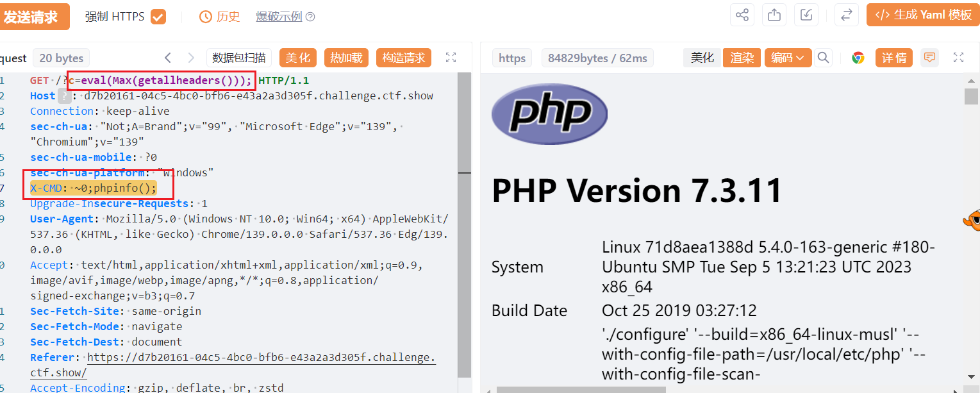
Task: Click the packet scan (数据包扫描) button
Action: pyautogui.click(x=238, y=58)
